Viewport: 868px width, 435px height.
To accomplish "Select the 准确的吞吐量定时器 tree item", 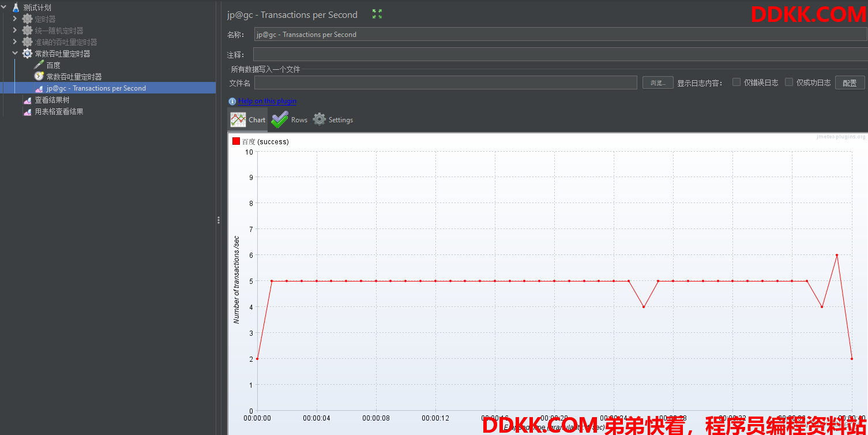I will point(66,42).
